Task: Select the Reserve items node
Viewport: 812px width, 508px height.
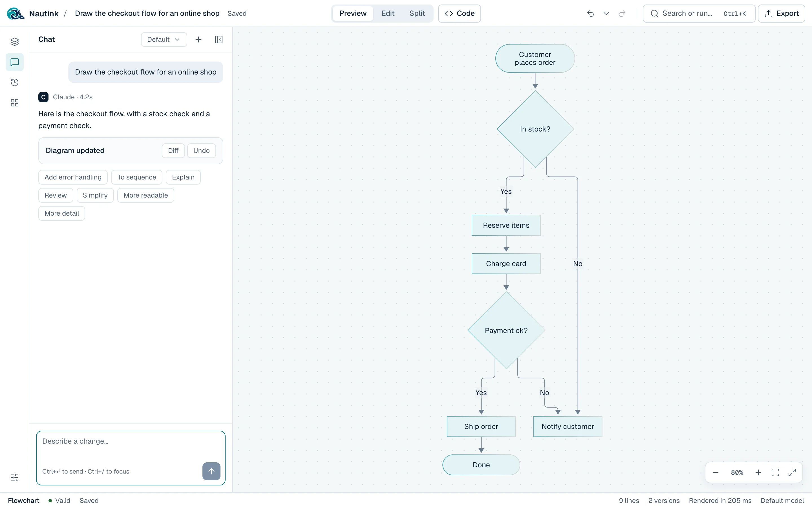Action: click(506, 225)
